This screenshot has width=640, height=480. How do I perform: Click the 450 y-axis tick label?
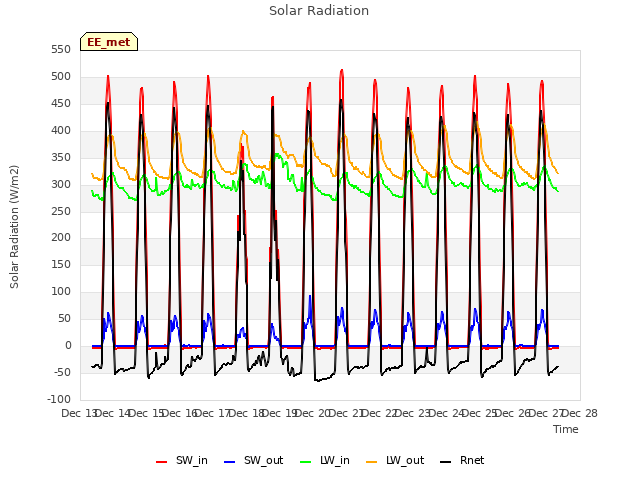(61, 103)
